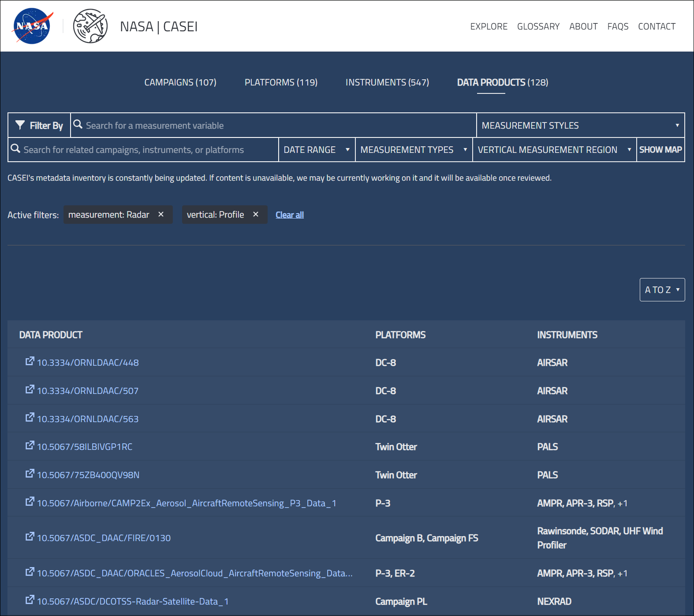Switch to the Campaigns (107) tab
The image size is (694, 616).
[180, 82]
